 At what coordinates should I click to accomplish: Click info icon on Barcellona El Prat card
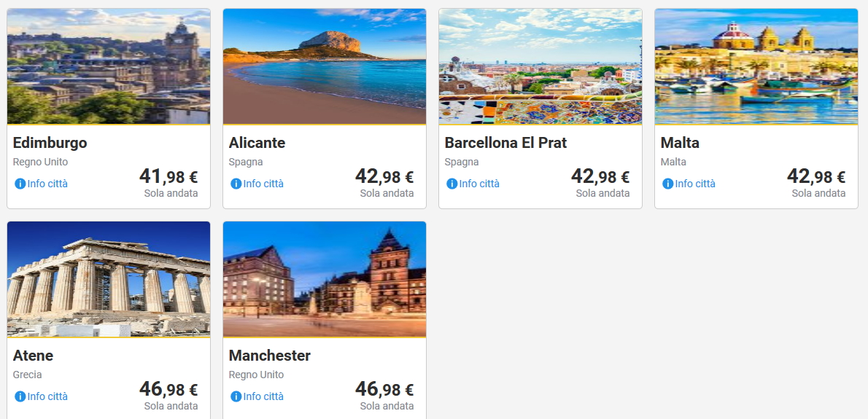[452, 184]
